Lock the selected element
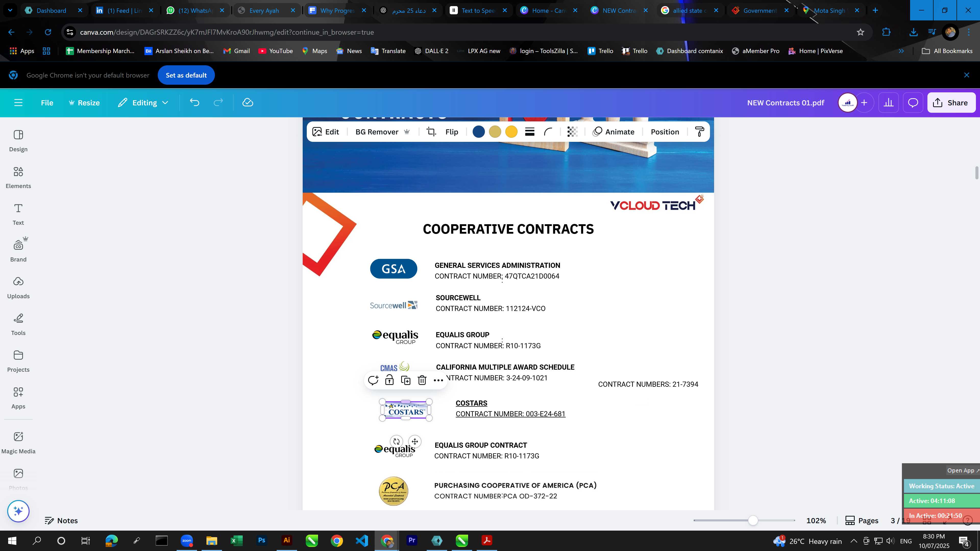 [389, 380]
